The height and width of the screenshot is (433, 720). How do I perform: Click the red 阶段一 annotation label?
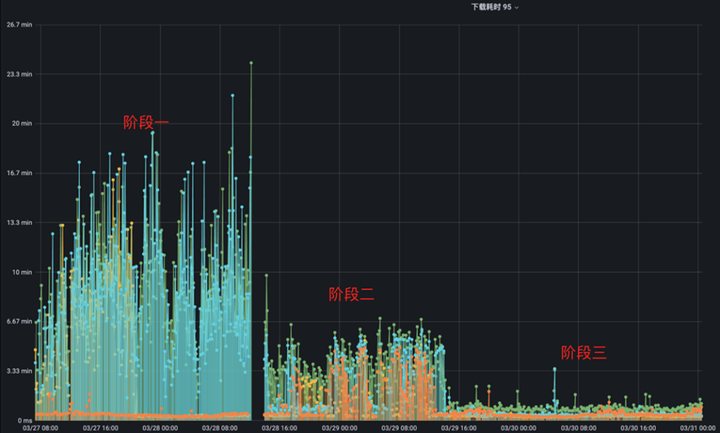146,122
